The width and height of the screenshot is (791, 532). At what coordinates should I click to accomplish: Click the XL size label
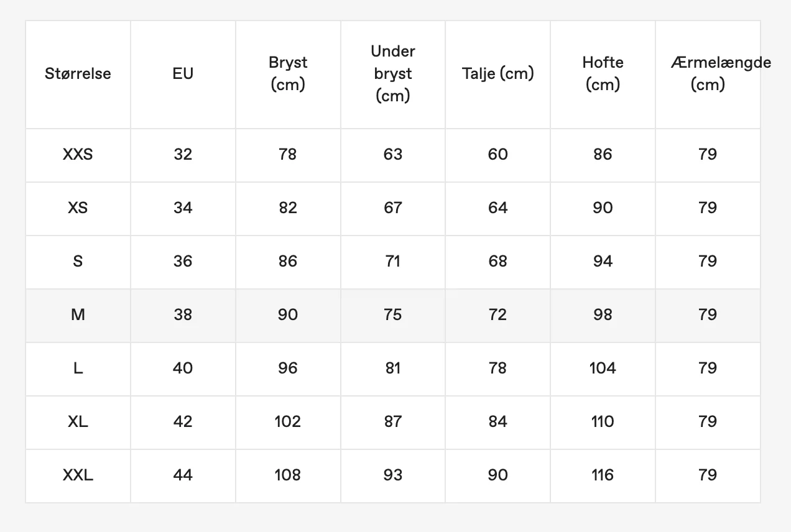[78, 422]
